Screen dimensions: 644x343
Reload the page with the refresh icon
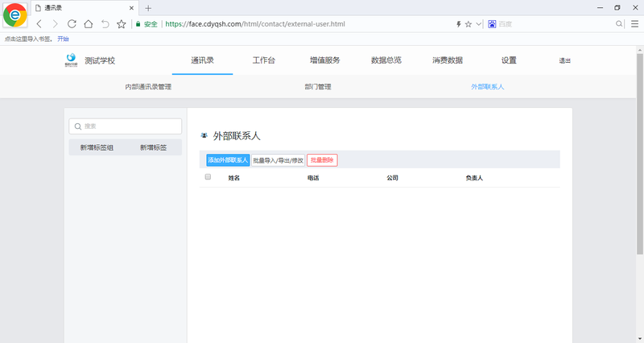pyautogui.click(x=72, y=24)
